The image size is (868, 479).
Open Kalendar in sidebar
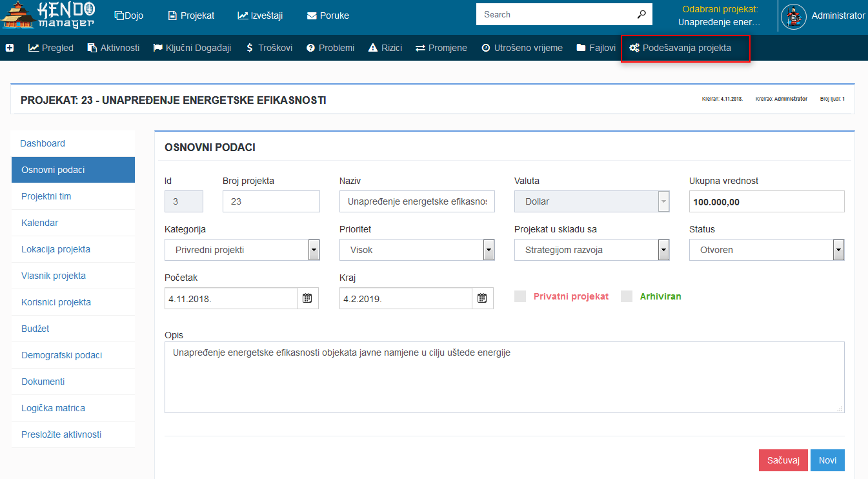click(73, 223)
